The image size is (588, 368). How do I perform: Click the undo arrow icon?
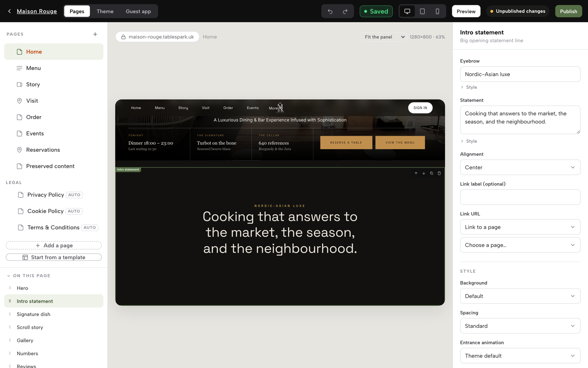pos(330,11)
